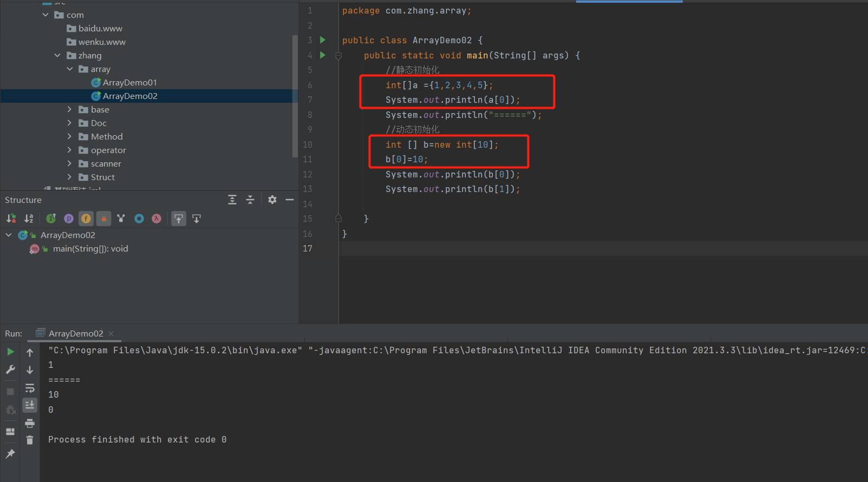Expand the operator package
Viewport: 868px width, 482px height.
(x=70, y=150)
